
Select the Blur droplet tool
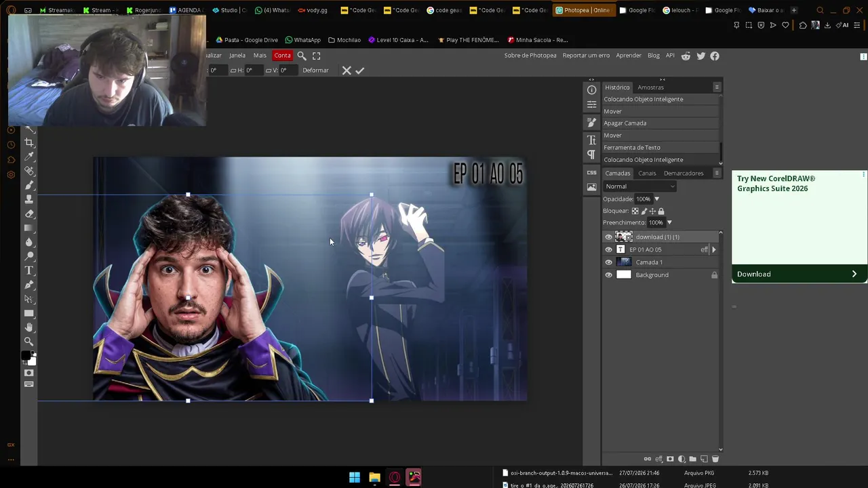click(x=29, y=242)
